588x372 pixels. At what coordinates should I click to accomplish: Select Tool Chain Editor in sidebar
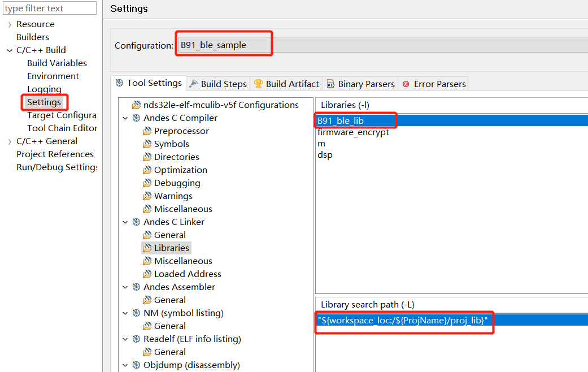62,128
